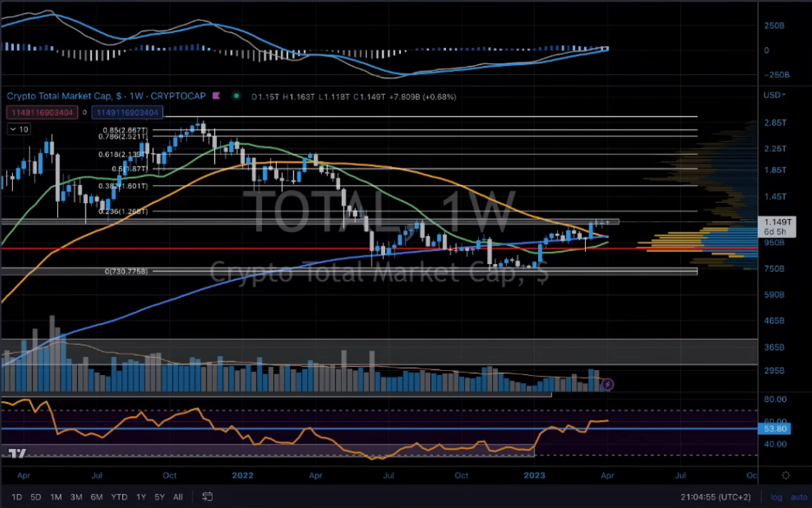Open the USD currency dropdown
Viewport: 812px width, 508px height.
[x=774, y=95]
